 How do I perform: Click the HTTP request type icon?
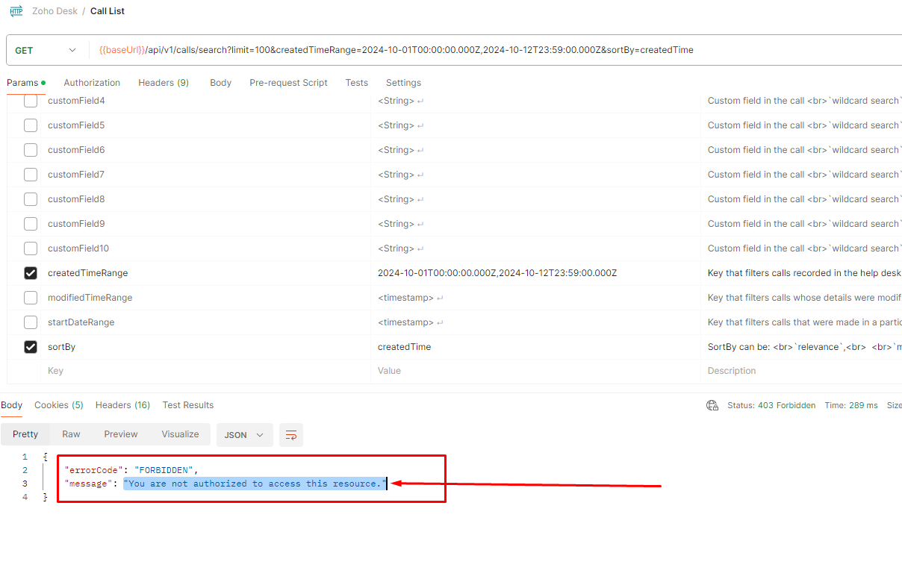pos(16,11)
